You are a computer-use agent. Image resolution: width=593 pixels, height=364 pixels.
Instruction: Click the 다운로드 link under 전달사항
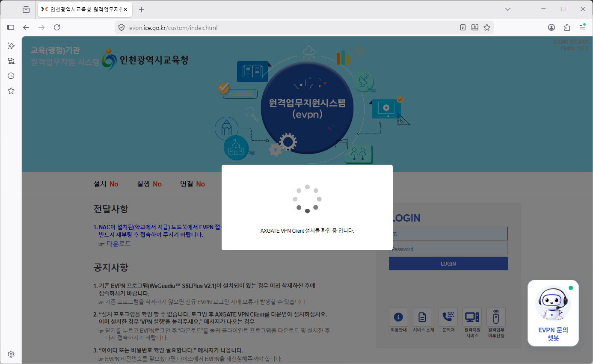click(x=119, y=244)
